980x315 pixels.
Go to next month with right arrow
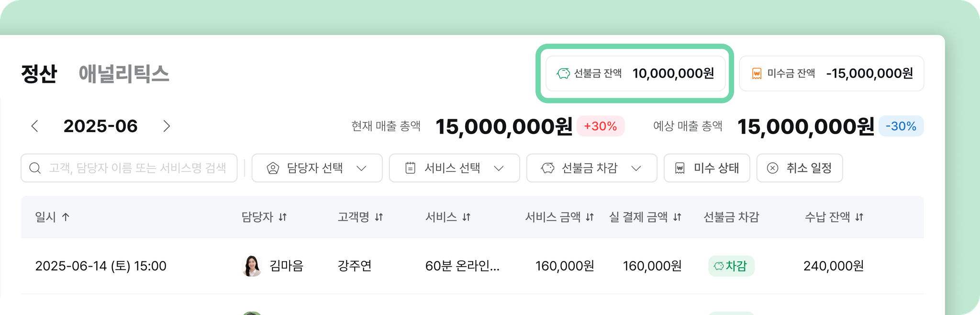(167, 126)
